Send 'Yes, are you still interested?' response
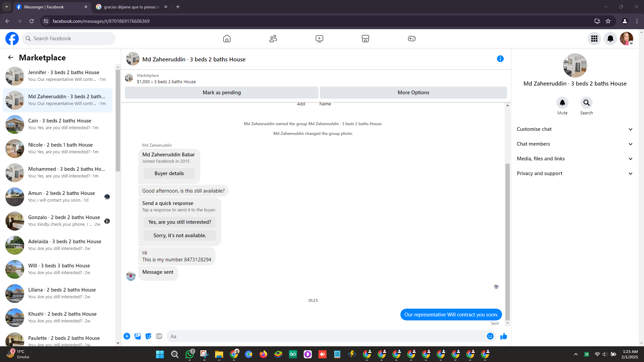 coord(180,222)
